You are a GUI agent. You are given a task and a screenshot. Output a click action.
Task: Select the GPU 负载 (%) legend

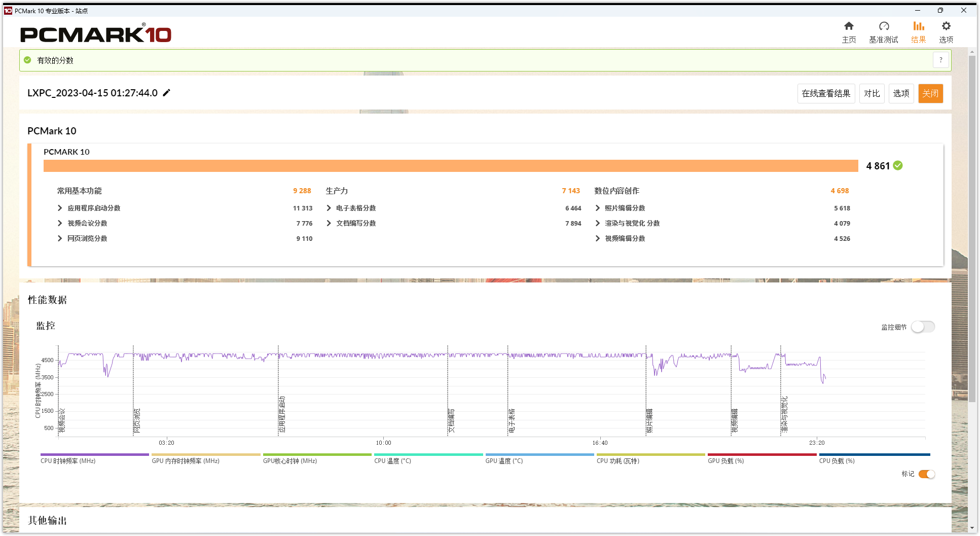[x=762, y=459]
